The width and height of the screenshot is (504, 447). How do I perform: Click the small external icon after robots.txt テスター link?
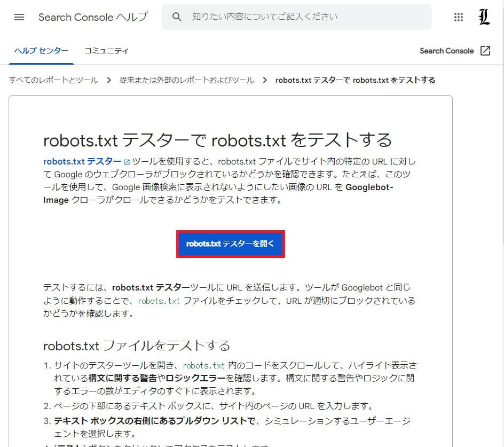(x=127, y=162)
